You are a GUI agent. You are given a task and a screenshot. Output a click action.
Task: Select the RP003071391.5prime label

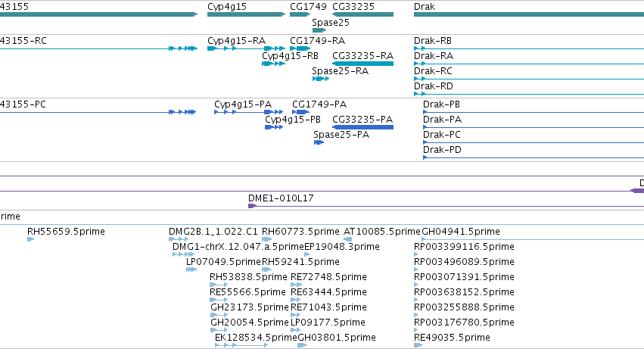click(464, 277)
